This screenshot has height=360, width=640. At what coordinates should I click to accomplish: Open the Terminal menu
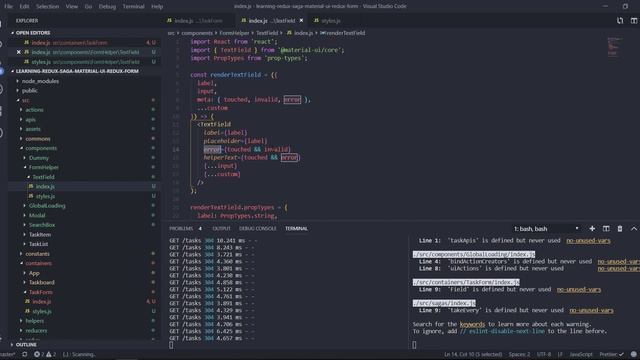tap(133, 6)
